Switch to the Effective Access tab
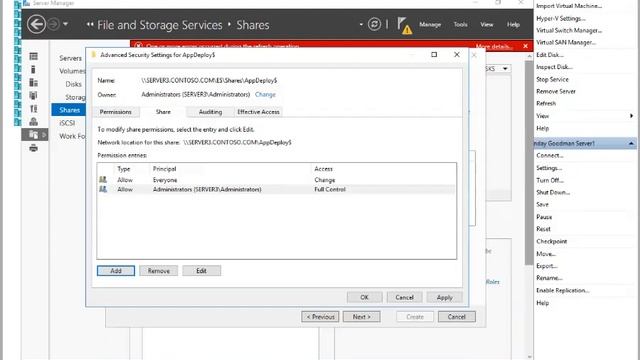The image size is (640, 360). click(258, 112)
